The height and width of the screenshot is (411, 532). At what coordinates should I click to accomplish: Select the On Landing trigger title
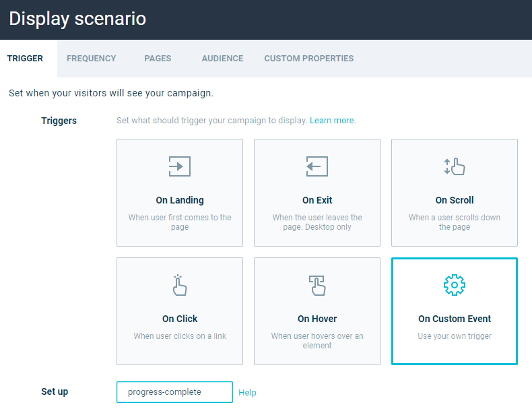pyautogui.click(x=180, y=200)
